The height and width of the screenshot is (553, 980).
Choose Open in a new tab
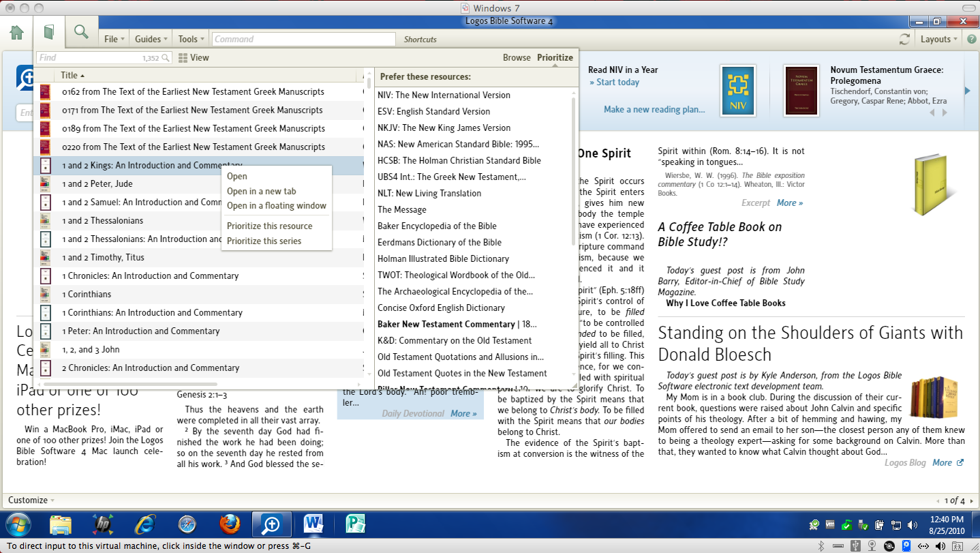pos(262,192)
